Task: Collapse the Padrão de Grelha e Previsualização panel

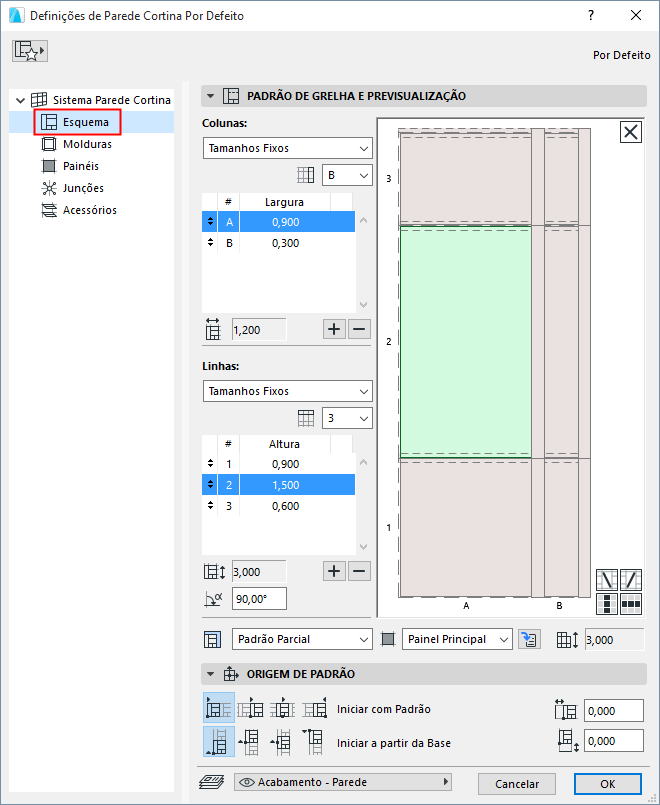Action: click(210, 96)
